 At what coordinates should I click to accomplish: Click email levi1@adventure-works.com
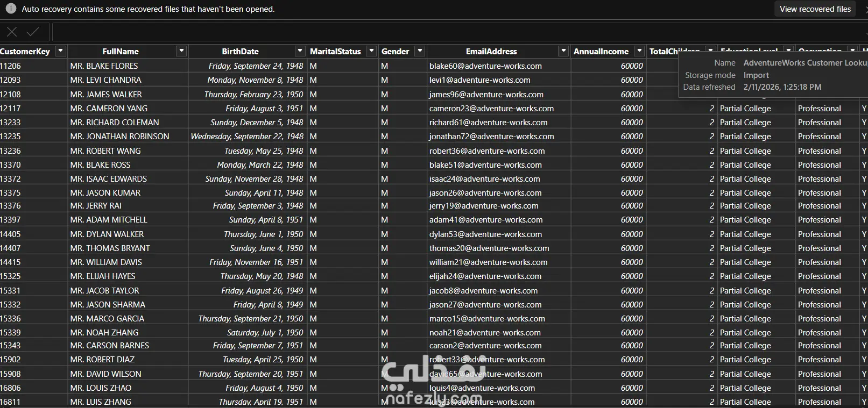click(x=479, y=80)
